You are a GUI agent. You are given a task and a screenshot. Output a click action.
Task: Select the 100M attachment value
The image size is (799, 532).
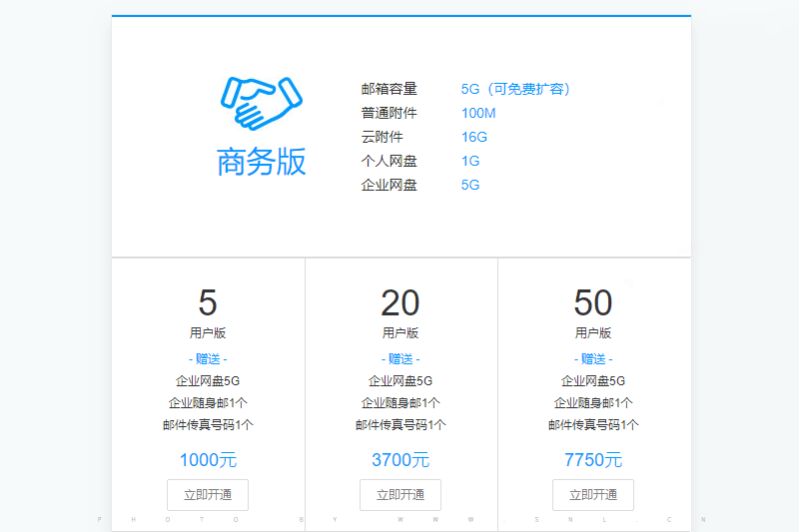(x=478, y=113)
